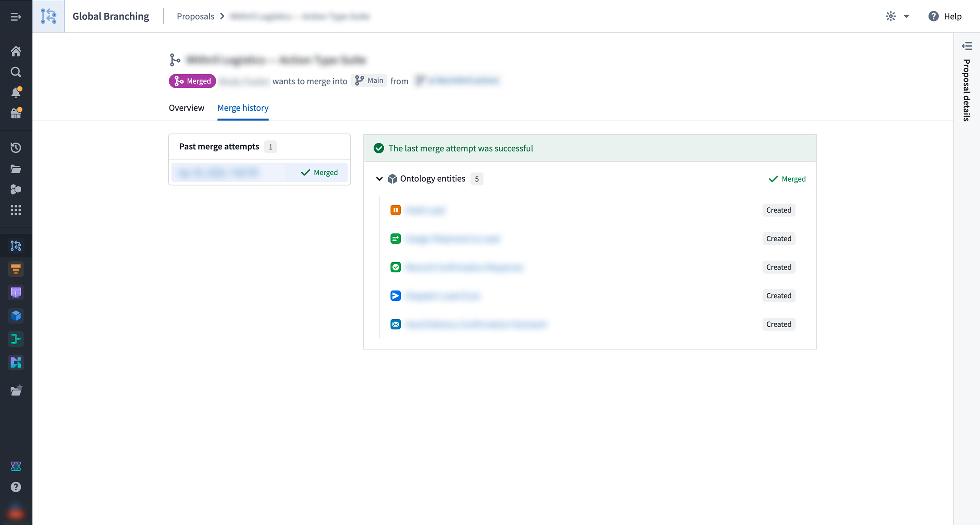Collapse the Ontology entities section
The height and width of the screenshot is (525, 980).
pyautogui.click(x=379, y=179)
